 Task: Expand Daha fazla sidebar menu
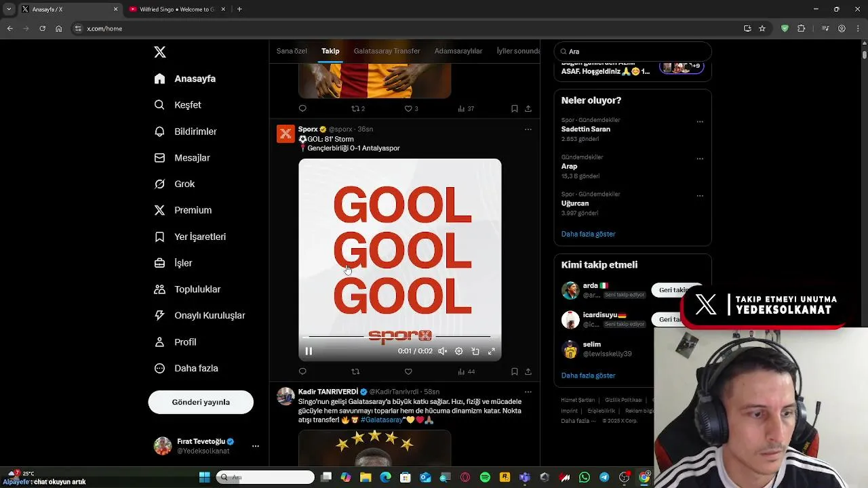click(186, 368)
